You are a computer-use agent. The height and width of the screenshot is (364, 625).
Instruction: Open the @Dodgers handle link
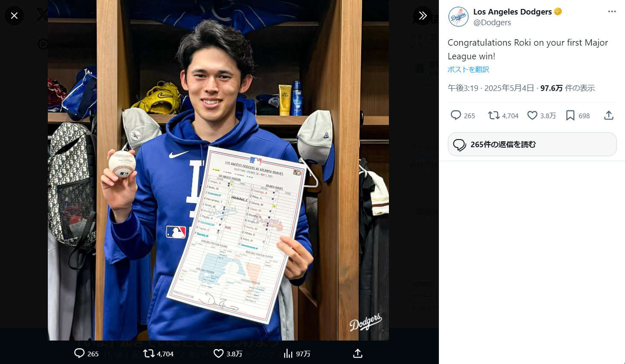coord(492,23)
